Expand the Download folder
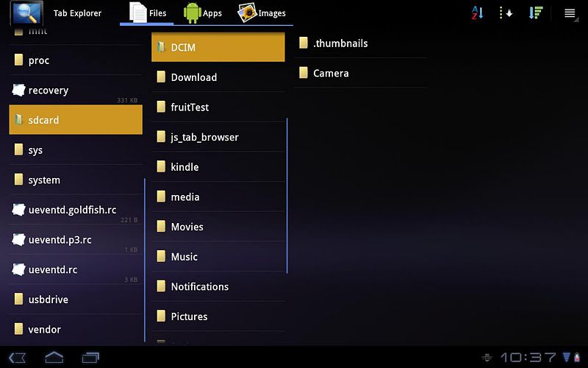Viewport: 588px width, 368px height. click(x=218, y=77)
